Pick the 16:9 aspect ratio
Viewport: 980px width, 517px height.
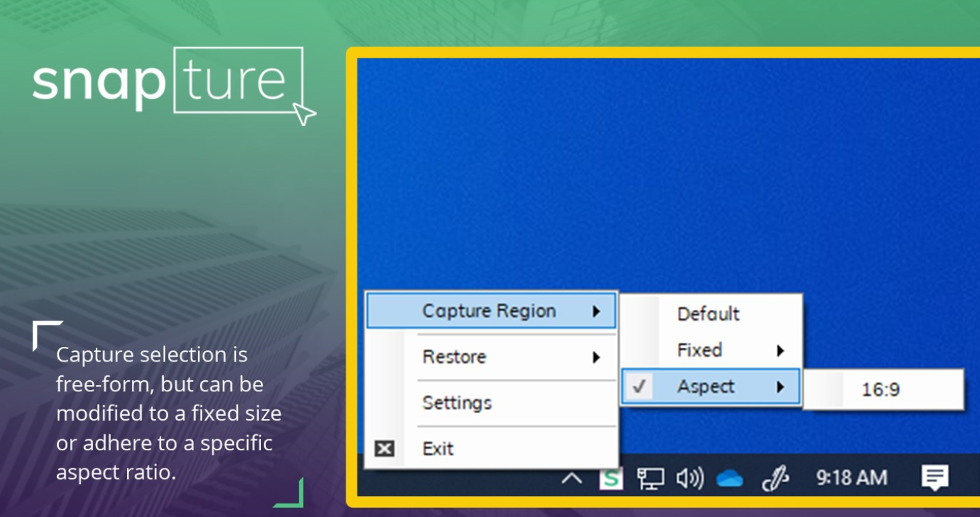click(884, 389)
